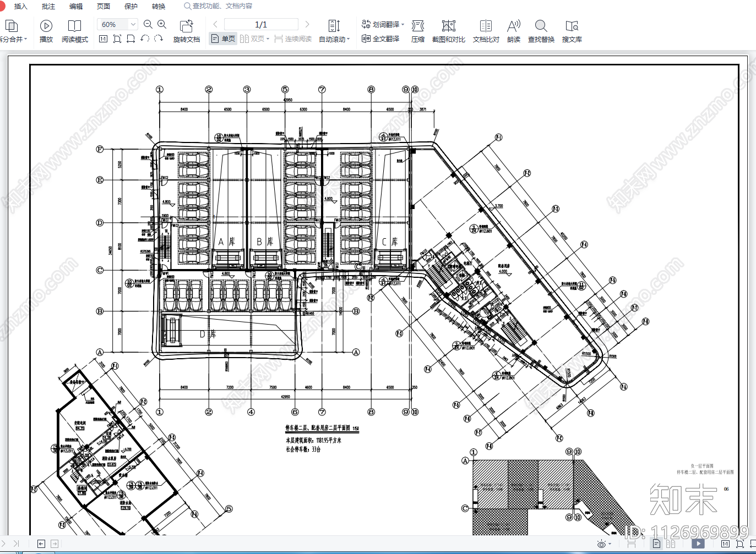Open 截图和对比 screenshot compare tool
This screenshot has width=756, height=554.
click(449, 31)
